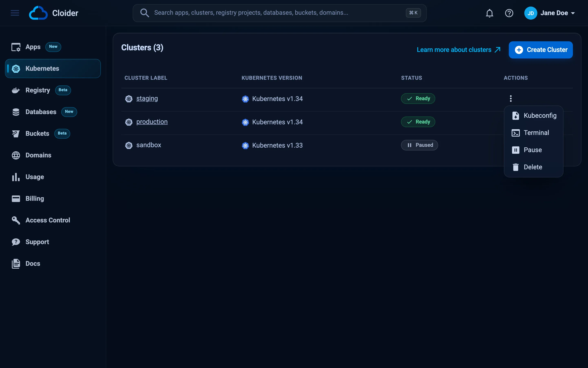
Task: Click the Kubernetes icon beside staging label
Action: (129, 99)
